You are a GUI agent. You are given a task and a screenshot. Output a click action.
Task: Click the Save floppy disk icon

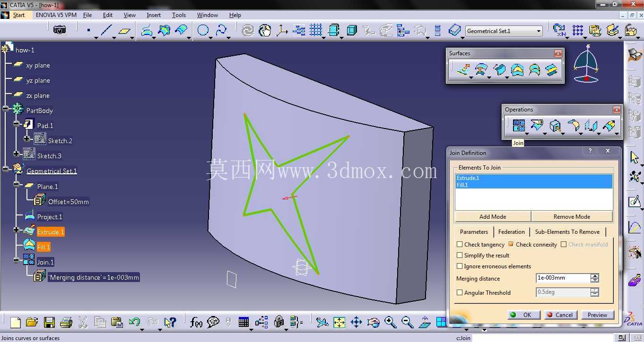(x=49, y=322)
